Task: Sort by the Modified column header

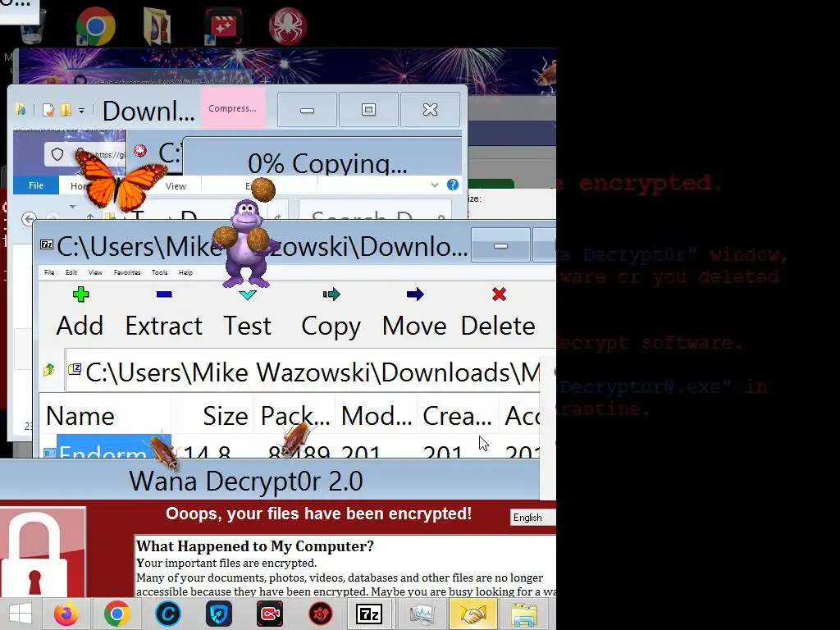Action: tap(377, 416)
